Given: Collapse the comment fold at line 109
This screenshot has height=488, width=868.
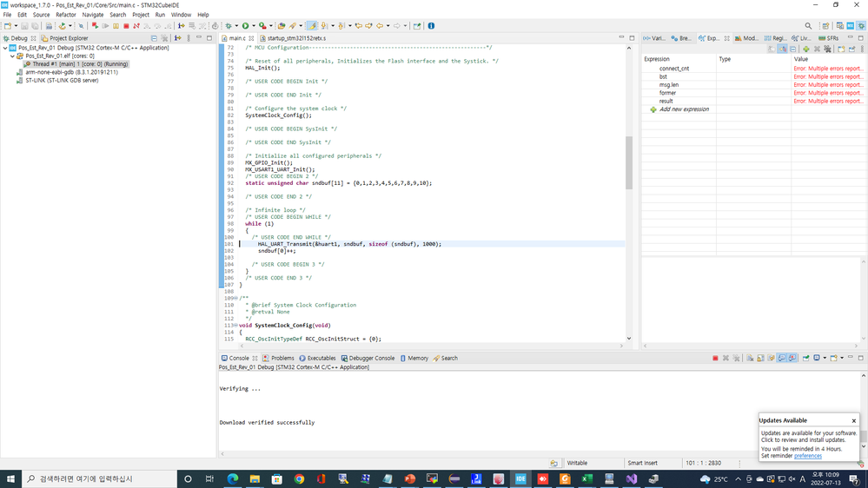Looking at the screenshot, I should (235, 298).
